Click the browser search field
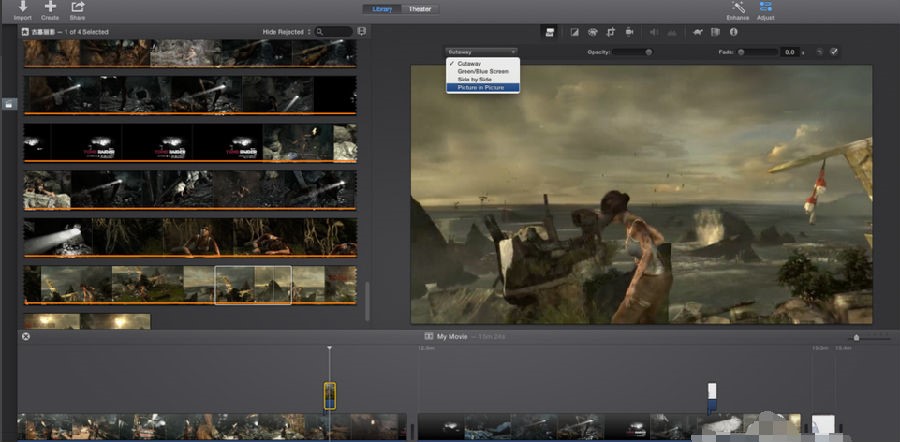 point(334,32)
